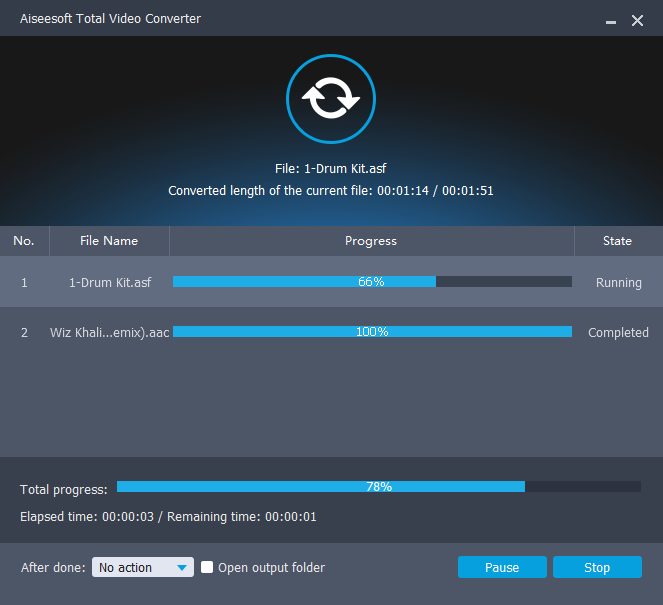Click the State column header
Image resolution: width=663 pixels, height=605 pixels.
[x=618, y=241]
